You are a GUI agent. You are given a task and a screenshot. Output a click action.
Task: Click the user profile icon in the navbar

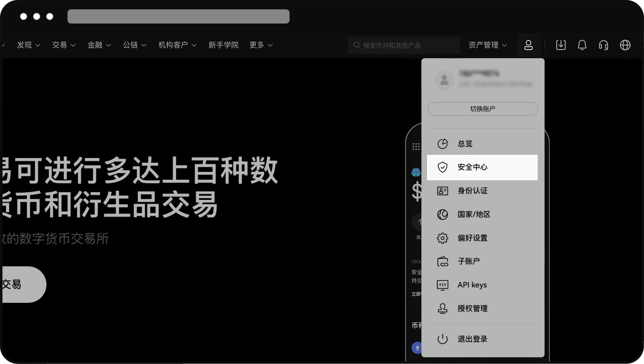[x=528, y=45]
